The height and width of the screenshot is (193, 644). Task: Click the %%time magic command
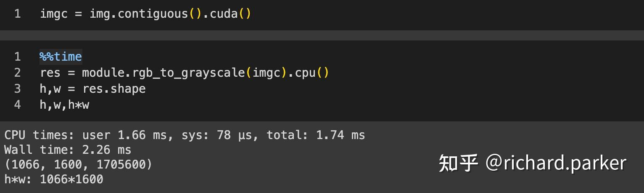point(61,56)
